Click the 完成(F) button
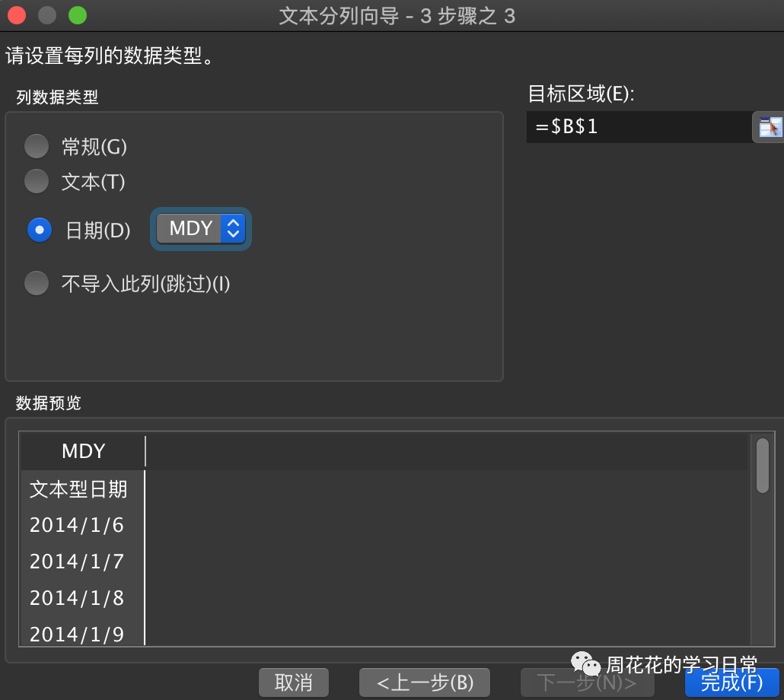This screenshot has height=700, width=784. (x=731, y=682)
